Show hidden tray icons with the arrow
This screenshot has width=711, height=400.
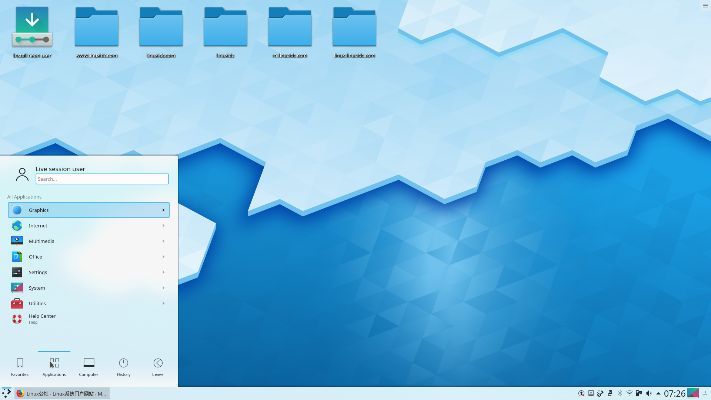(658, 393)
